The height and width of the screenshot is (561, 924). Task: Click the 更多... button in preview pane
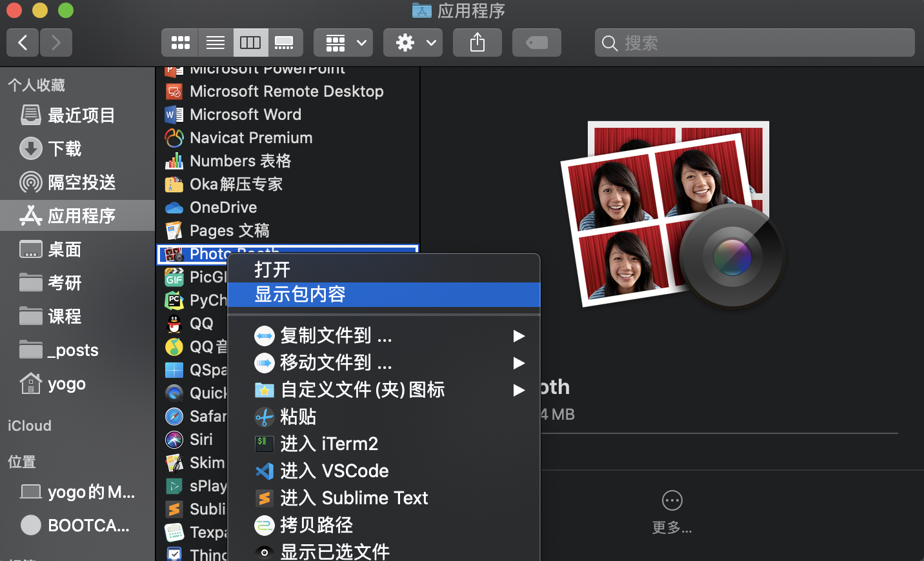point(672,513)
